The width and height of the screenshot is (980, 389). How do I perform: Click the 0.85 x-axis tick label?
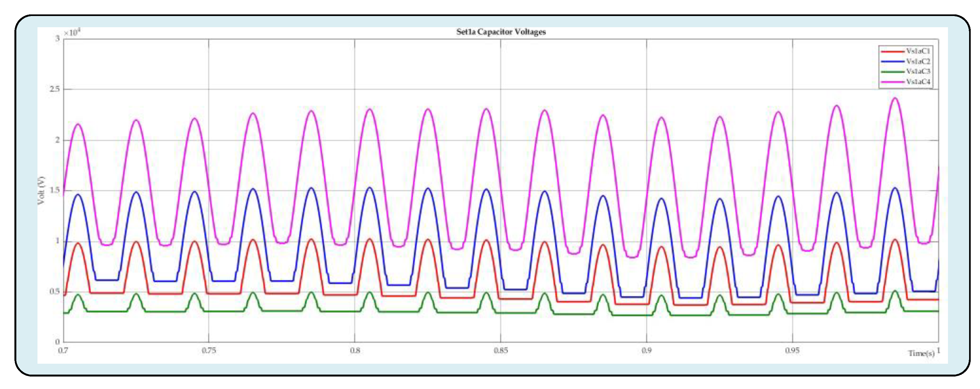pos(501,351)
